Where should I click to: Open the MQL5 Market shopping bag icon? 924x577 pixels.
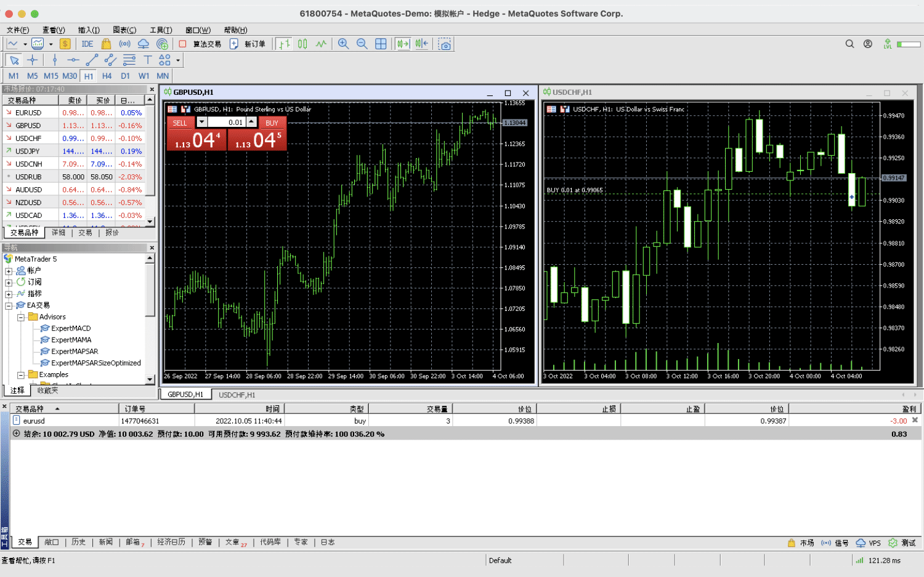(106, 44)
